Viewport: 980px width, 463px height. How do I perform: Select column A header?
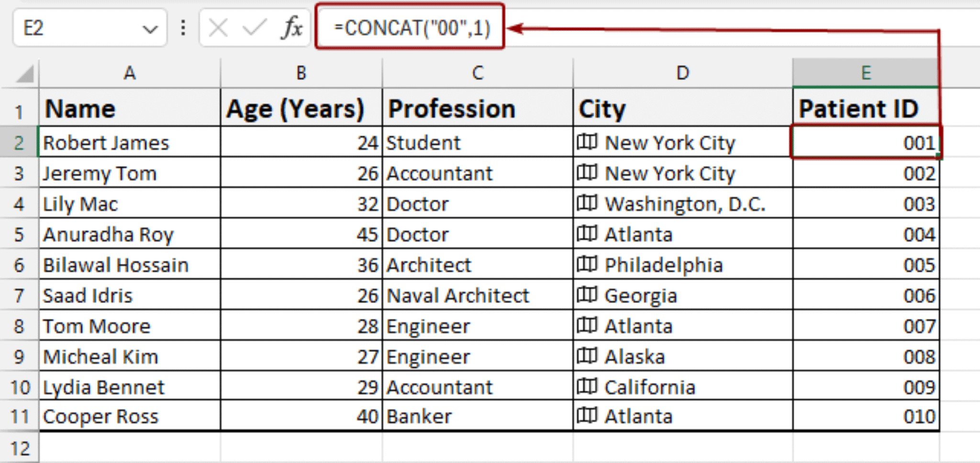(130, 73)
